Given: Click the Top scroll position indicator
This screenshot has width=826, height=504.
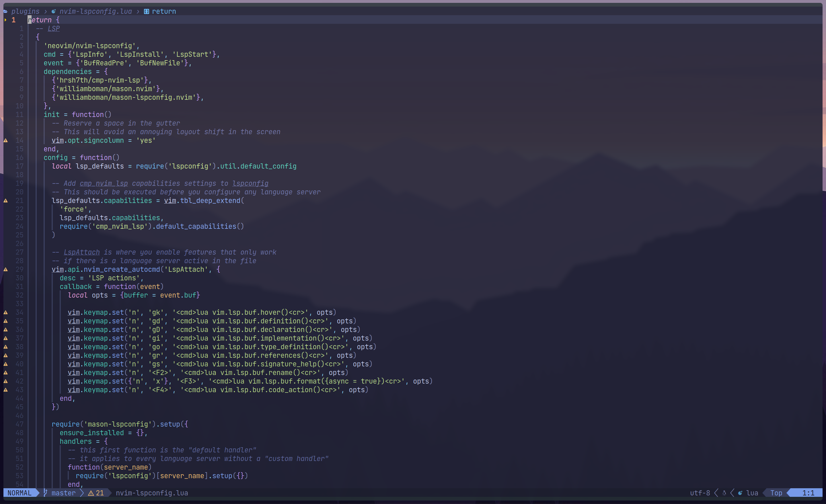Looking at the screenshot, I should click(x=776, y=493).
